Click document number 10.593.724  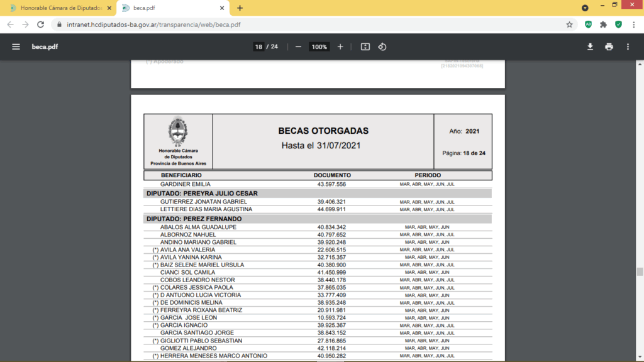point(331,317)
